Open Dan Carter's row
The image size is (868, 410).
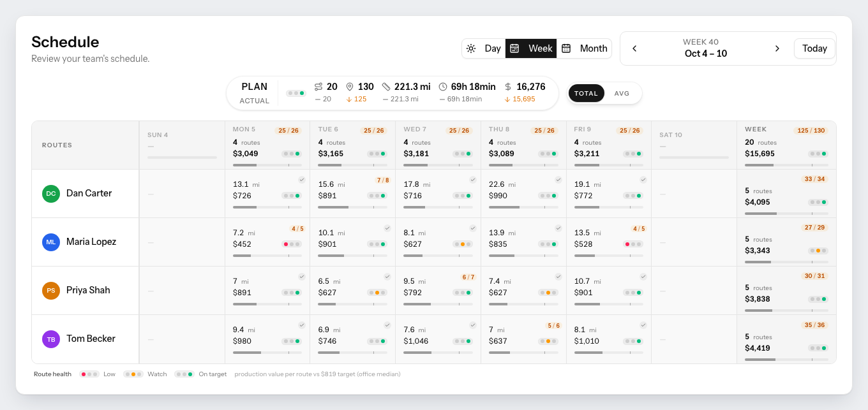pyautogui.click(x=86, y=193)
